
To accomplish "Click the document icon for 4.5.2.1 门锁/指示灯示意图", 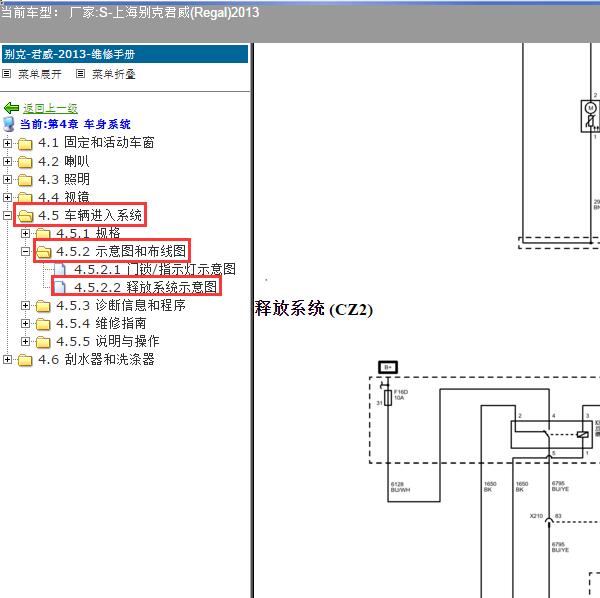I will (60, 269).
